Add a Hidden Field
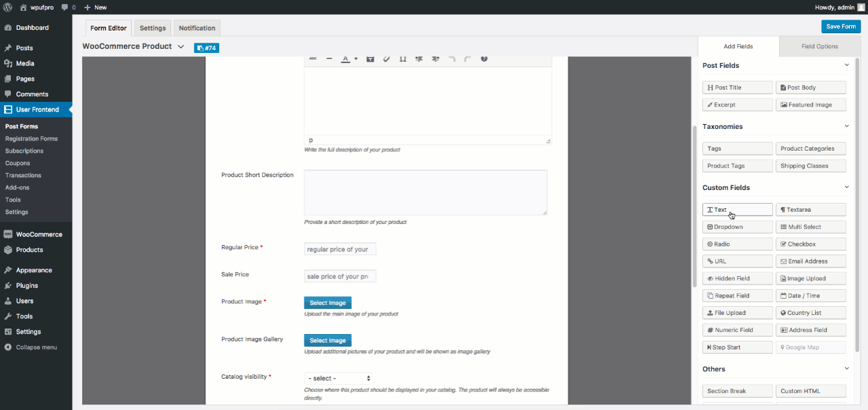Image resolution: width=868 pixels, height=410 pixels. pyautogui.click(x=738, y=278)
